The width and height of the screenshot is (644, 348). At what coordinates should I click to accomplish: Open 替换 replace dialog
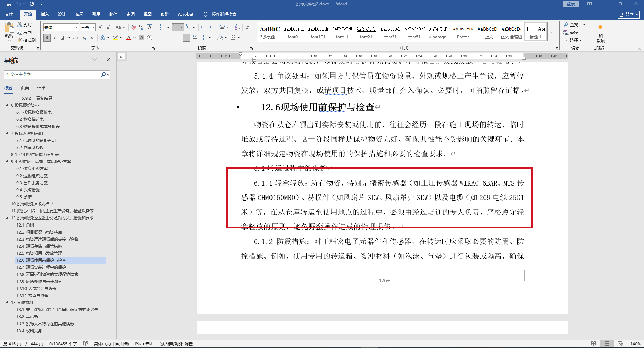571,32
